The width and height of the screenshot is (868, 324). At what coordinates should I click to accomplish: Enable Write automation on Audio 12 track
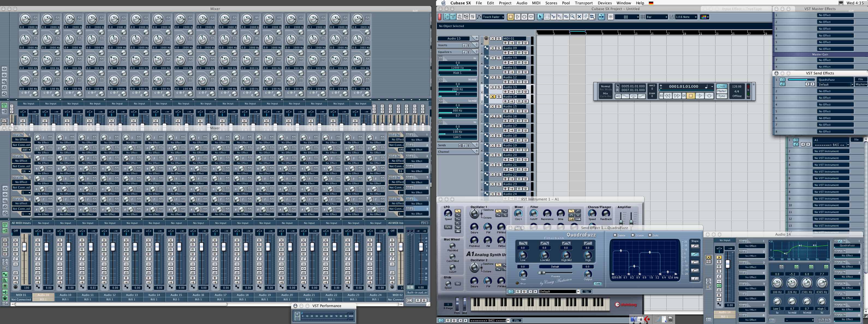(x=525, y=82)
